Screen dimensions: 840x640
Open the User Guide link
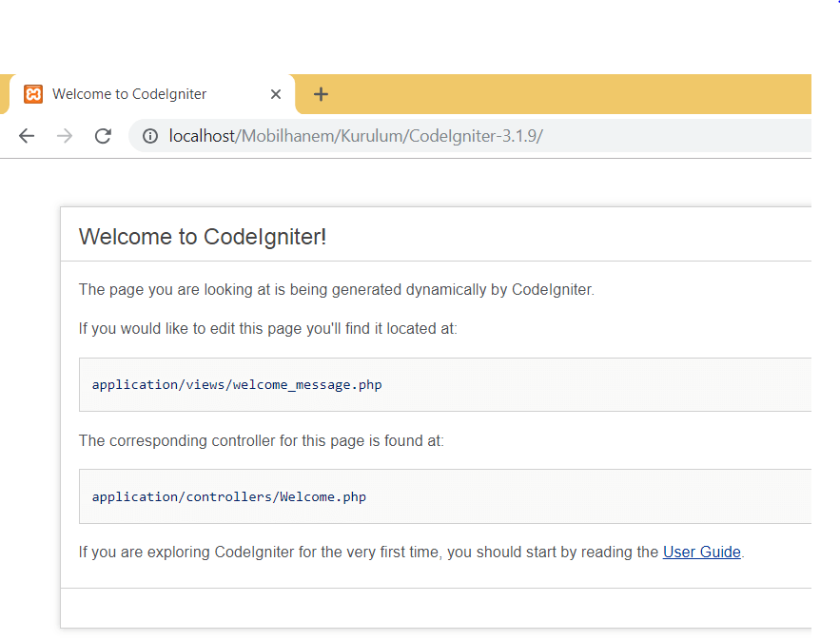pyautogui.click(x=702, y=553)
